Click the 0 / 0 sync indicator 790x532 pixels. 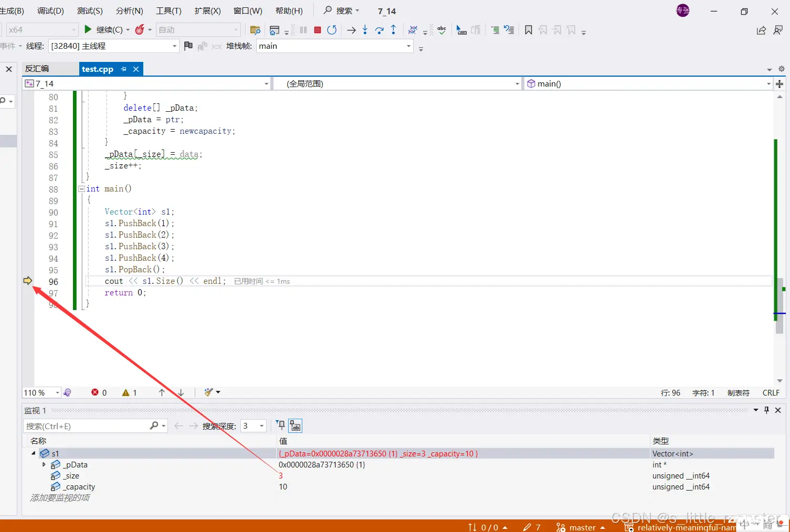coord(488,527)
